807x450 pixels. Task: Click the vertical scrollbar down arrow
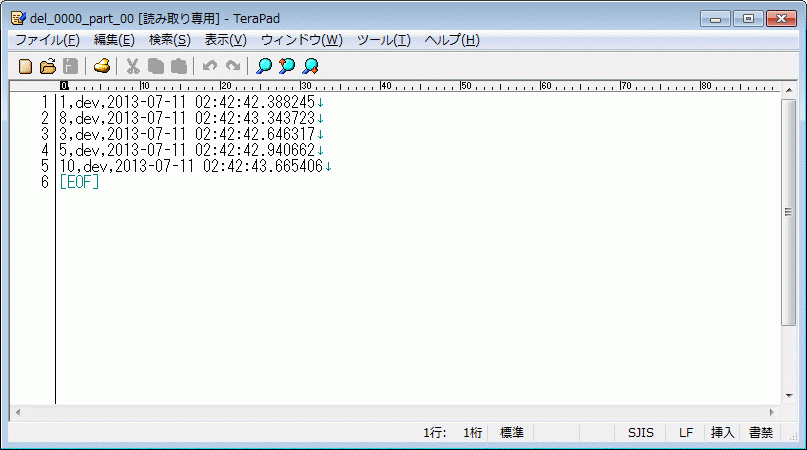tap(789, 396)
